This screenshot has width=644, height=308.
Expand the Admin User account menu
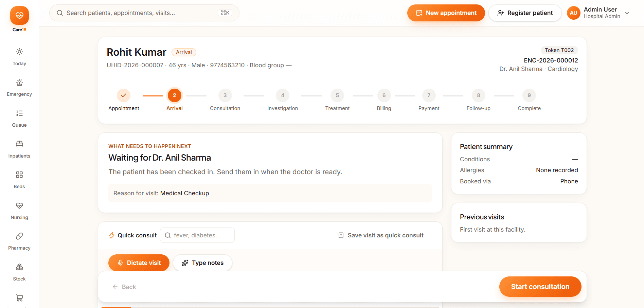pyautogui.click(x=627, y=13)
